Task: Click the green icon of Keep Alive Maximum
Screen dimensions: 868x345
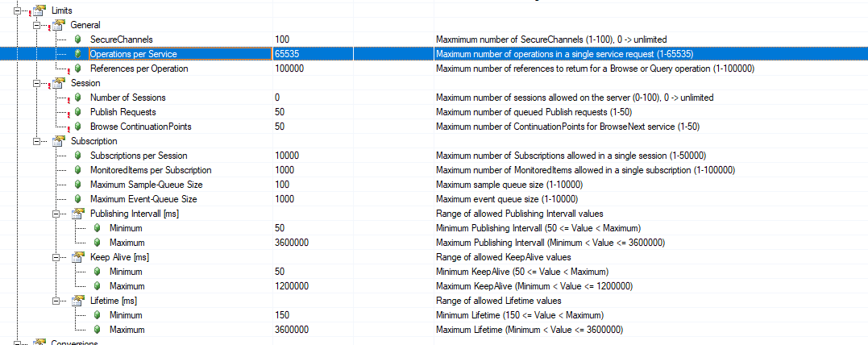Action: [x=98, y=285]
